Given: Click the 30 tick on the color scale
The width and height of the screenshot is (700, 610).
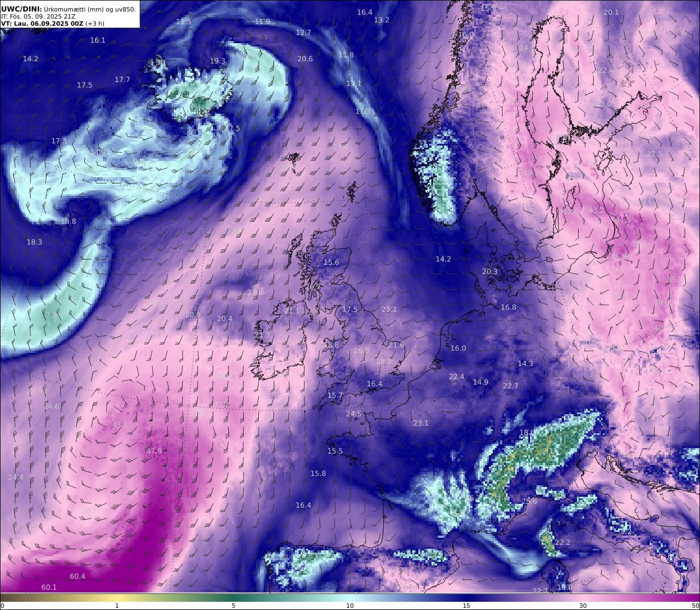Looking at the screenshot, I should coord(583,606).
